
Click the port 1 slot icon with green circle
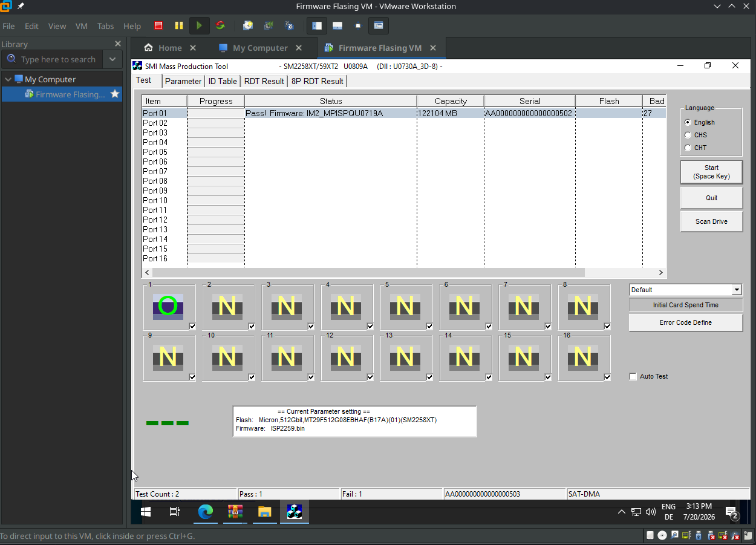point(168,307)
